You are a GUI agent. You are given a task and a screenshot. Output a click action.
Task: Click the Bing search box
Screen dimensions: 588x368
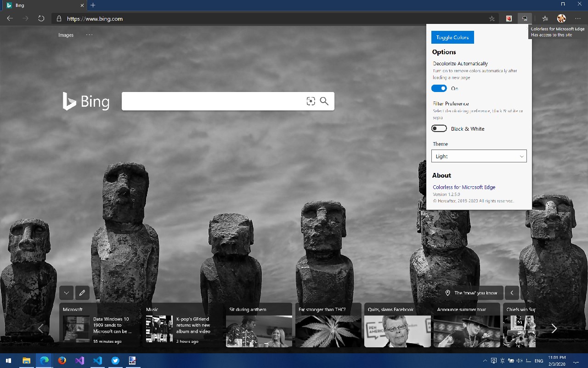tap(228, 101)
